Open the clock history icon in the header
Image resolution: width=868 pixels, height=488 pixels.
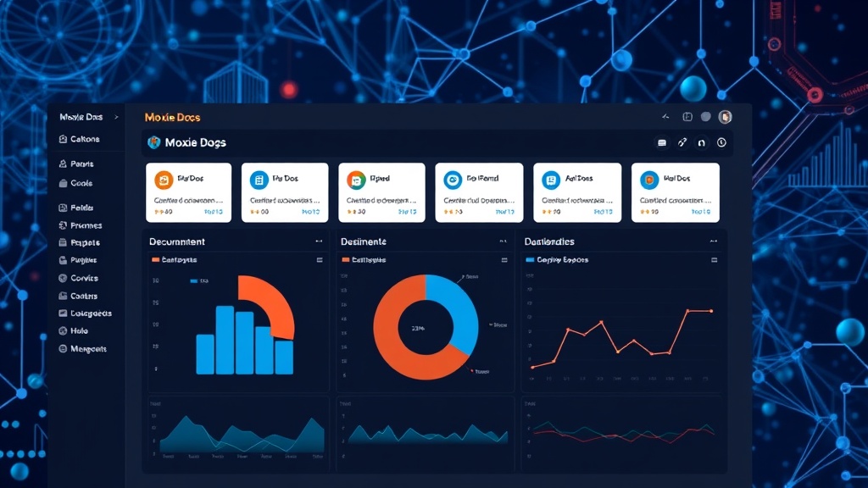tap(721, 142)
